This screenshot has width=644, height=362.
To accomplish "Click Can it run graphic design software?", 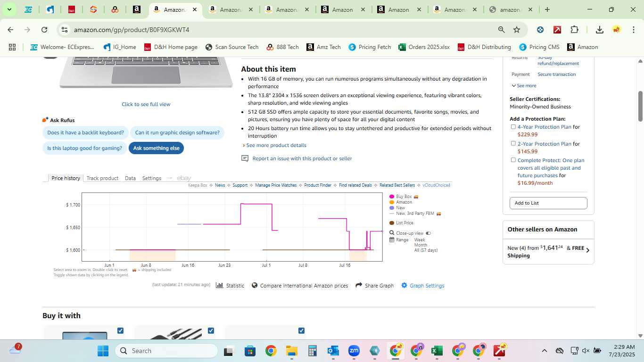I will coord(177,132).
